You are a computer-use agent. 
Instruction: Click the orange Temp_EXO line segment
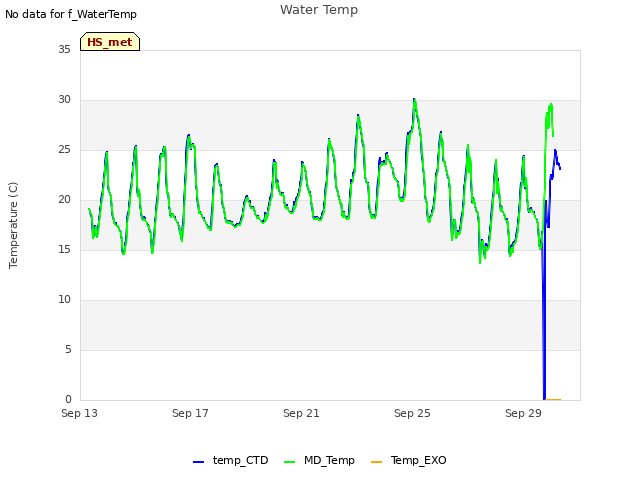553,400
